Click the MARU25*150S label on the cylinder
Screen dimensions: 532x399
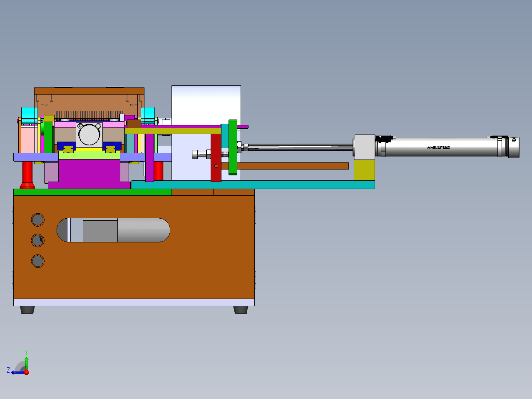pyautogui.click(x=438, y=147)
